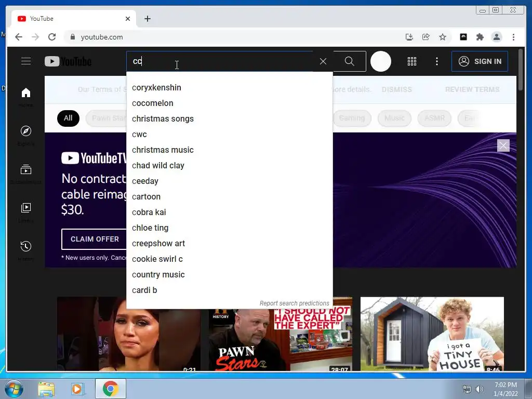Open Windows Explorer from taskbar
Image resolution: width=532 pixels, height=399 pixels.
[x=46, y=389]
